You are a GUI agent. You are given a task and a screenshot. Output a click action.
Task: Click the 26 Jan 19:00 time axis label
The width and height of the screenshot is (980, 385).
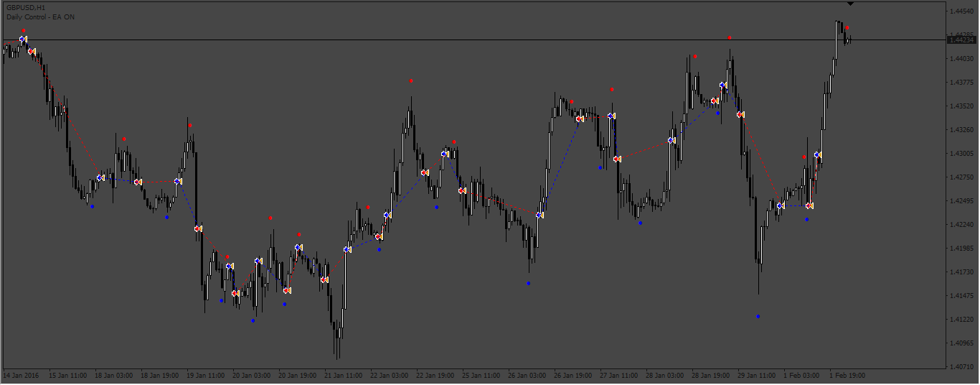click(x=573, y=376)
